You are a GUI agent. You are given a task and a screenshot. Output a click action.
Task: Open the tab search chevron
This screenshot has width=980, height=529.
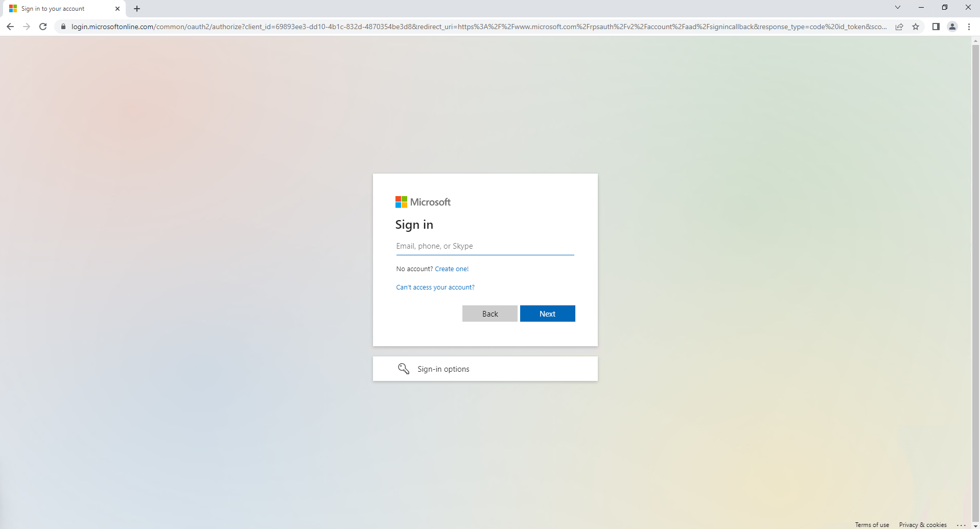coord(898,7)
